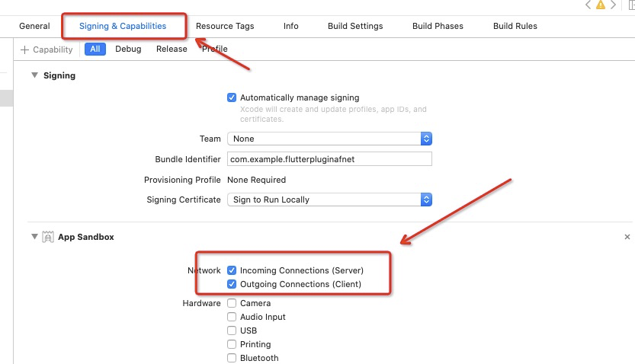
Task: Select the Debug configuration filter
Action: pyautogui.click(x=128, y=49)
